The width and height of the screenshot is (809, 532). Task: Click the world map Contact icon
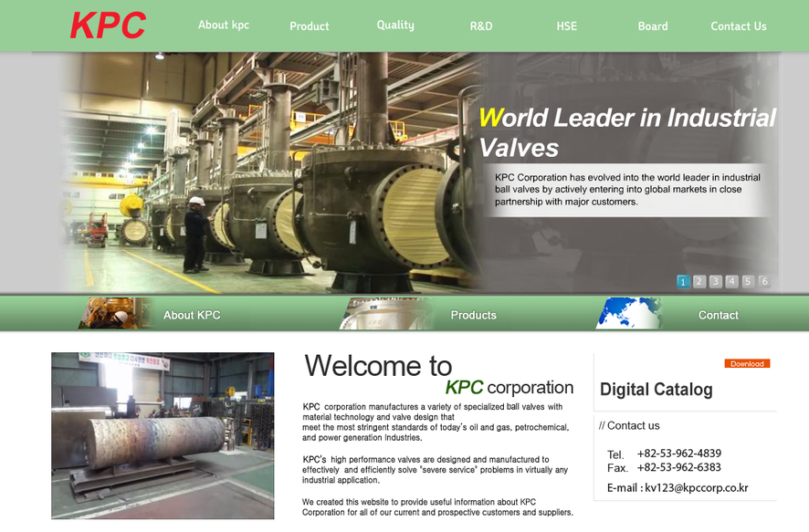coord(629,313)
